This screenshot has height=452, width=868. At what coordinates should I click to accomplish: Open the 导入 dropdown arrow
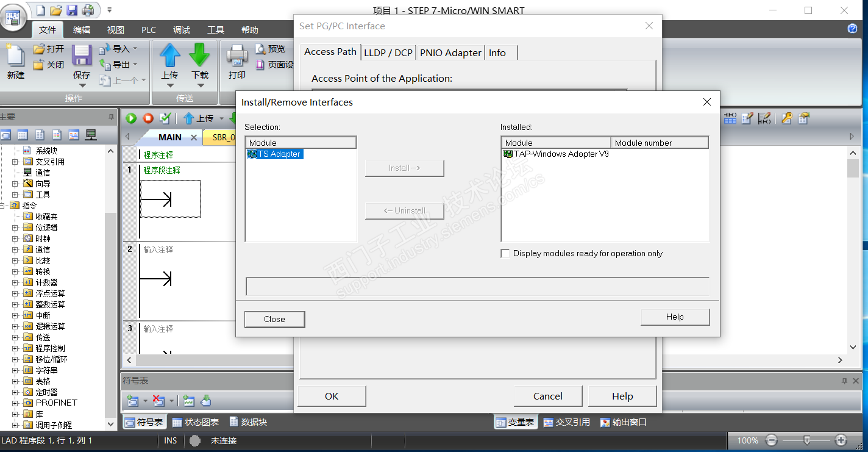[x=135, y=49]
